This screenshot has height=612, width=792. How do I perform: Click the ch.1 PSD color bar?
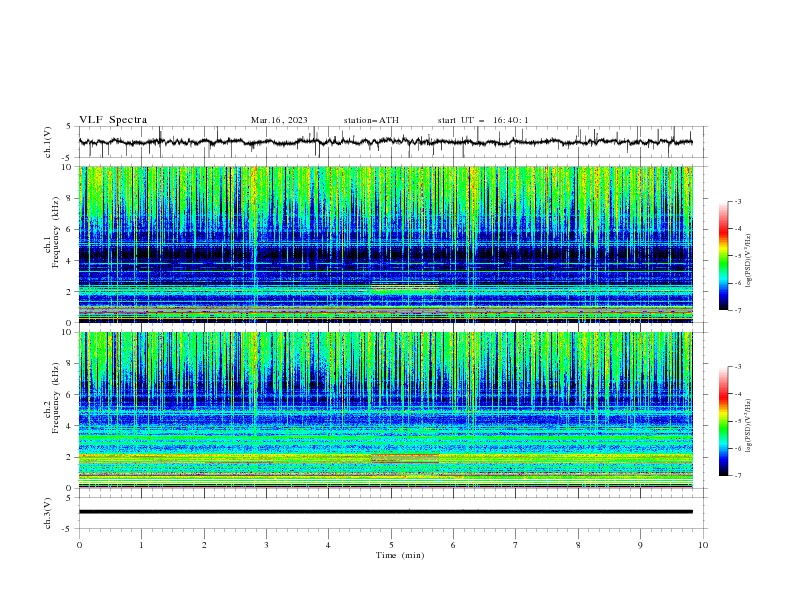tap(723, 256)
